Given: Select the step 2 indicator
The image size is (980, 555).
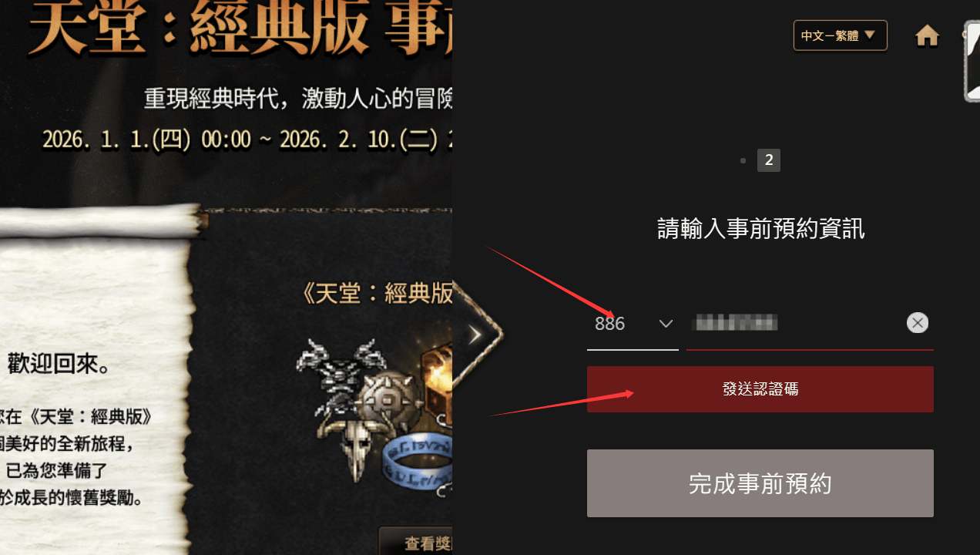Looking at the screenshot, I should [x=769, y=160].
